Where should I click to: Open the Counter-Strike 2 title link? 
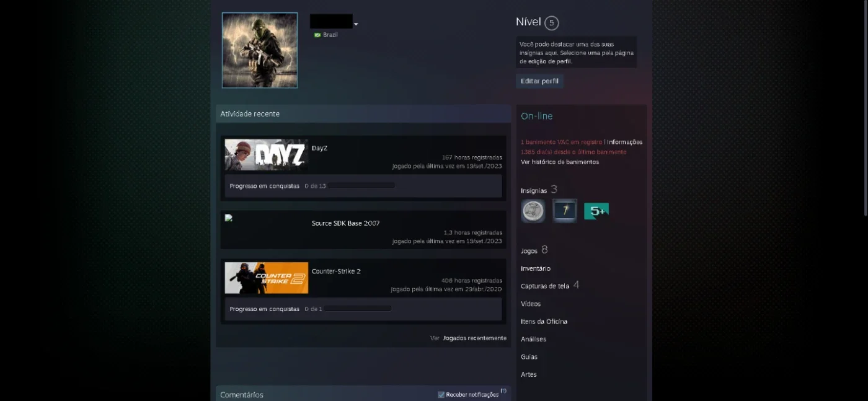(x=336, y=271)
